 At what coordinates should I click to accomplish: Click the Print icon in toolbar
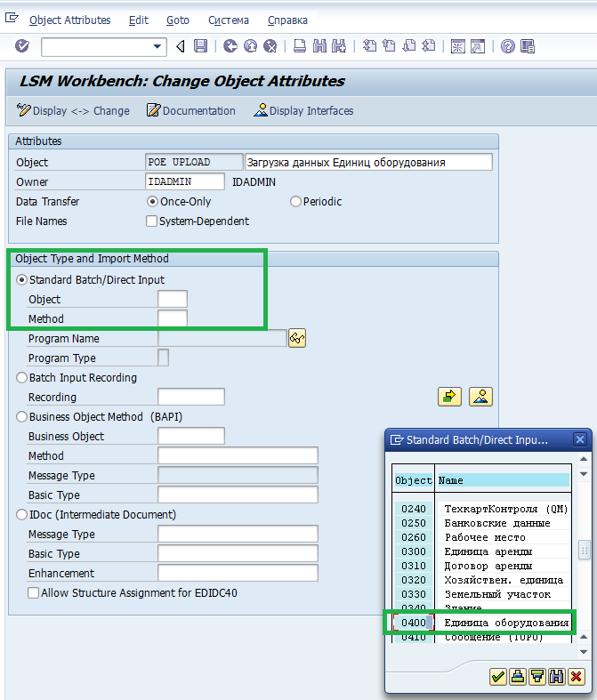coord(300,46)
